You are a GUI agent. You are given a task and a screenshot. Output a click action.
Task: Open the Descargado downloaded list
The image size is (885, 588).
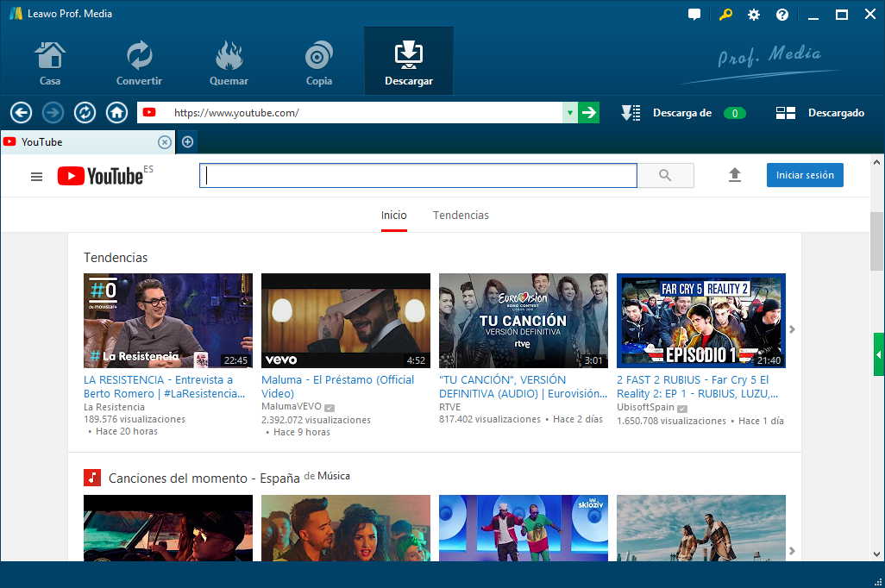point(819,113)
